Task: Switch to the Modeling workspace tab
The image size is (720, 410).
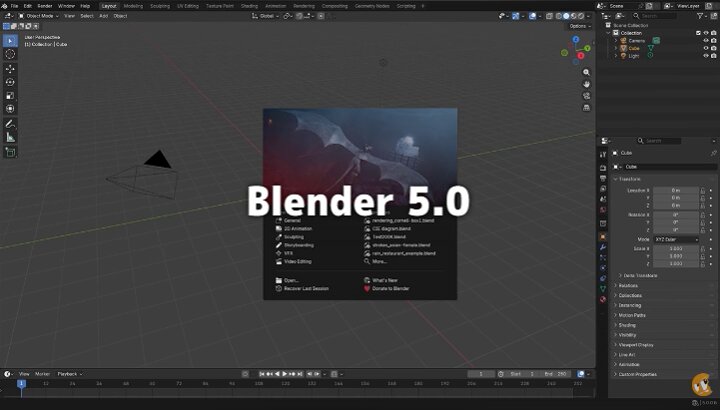Action: [133, 6]
